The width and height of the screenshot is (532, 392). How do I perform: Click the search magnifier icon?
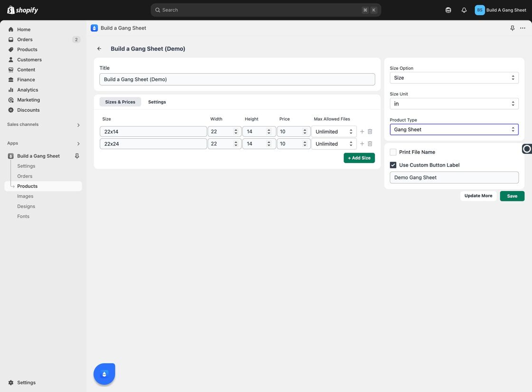157,10
